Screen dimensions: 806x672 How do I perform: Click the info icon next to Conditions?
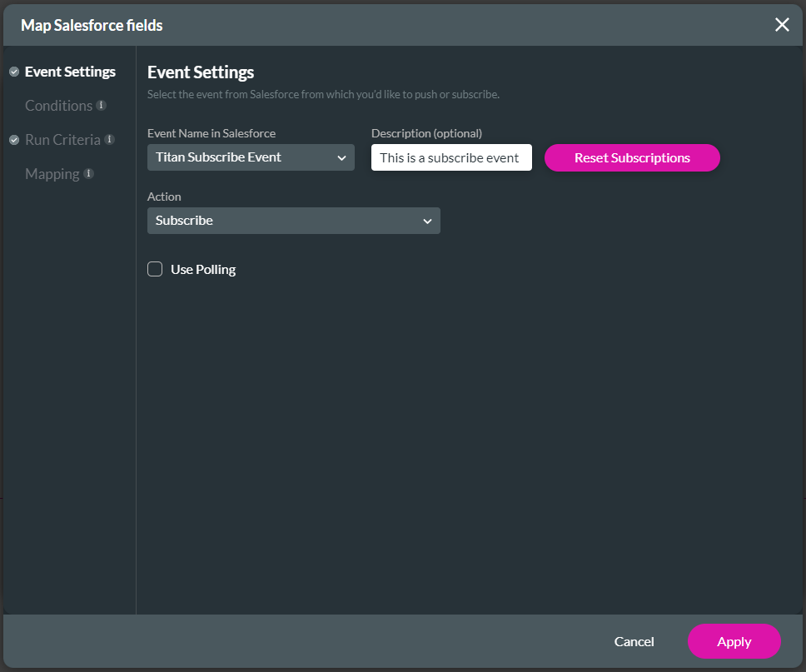(101, 106)
